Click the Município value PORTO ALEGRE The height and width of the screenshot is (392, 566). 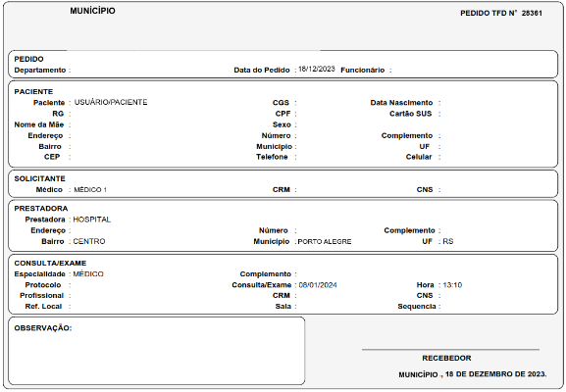(x=325, y=242)
